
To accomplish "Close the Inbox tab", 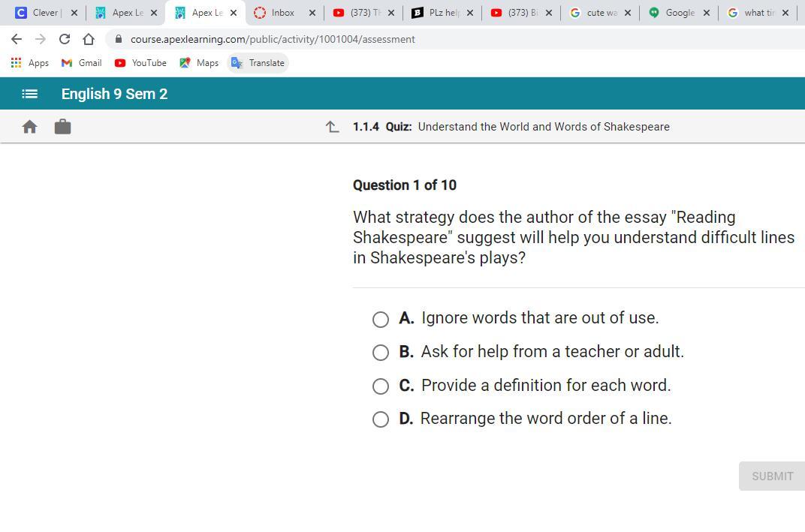I will [x=312, y=13].
